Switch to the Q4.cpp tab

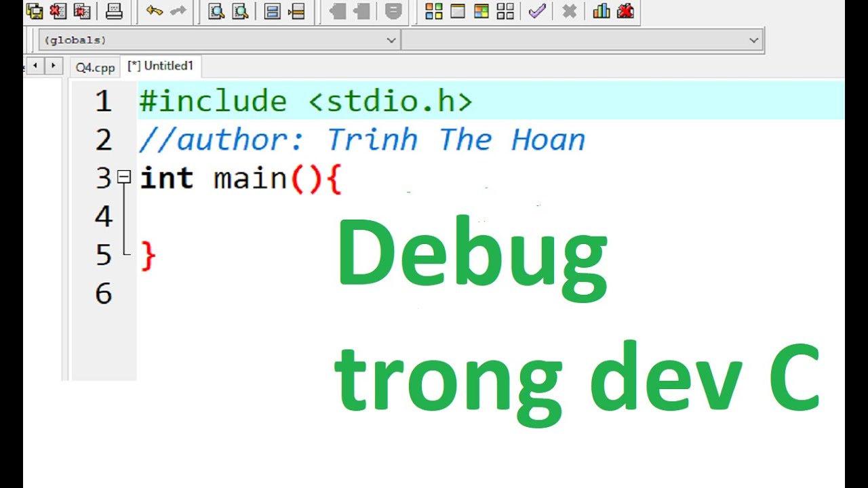point(95,67)
